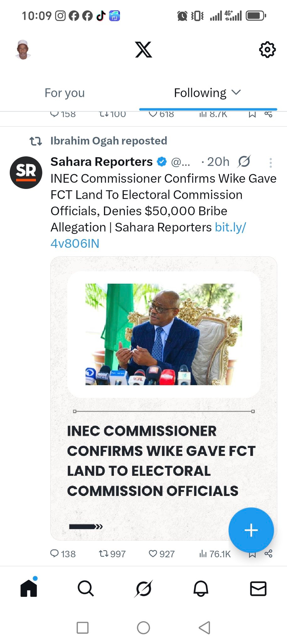Like the Sahara Reporters post
The image size is (287, 644).
point(153,554)
